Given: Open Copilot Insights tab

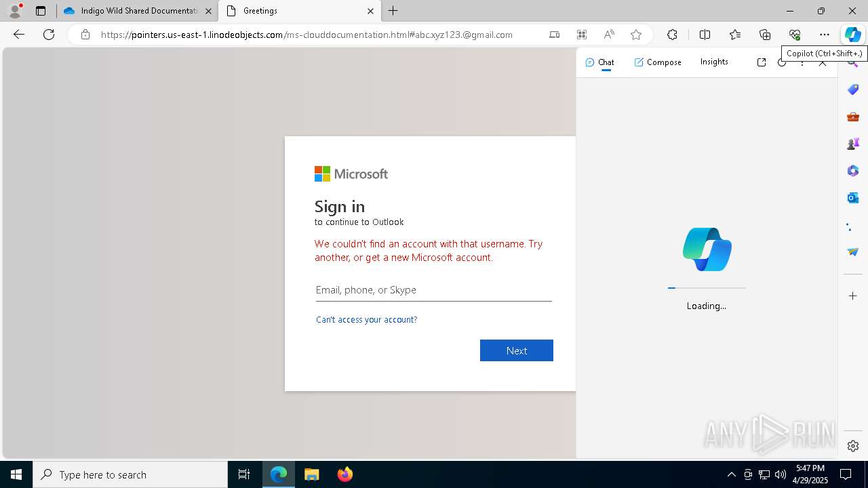Looking at the screenshot, I should tap(714, 62).
